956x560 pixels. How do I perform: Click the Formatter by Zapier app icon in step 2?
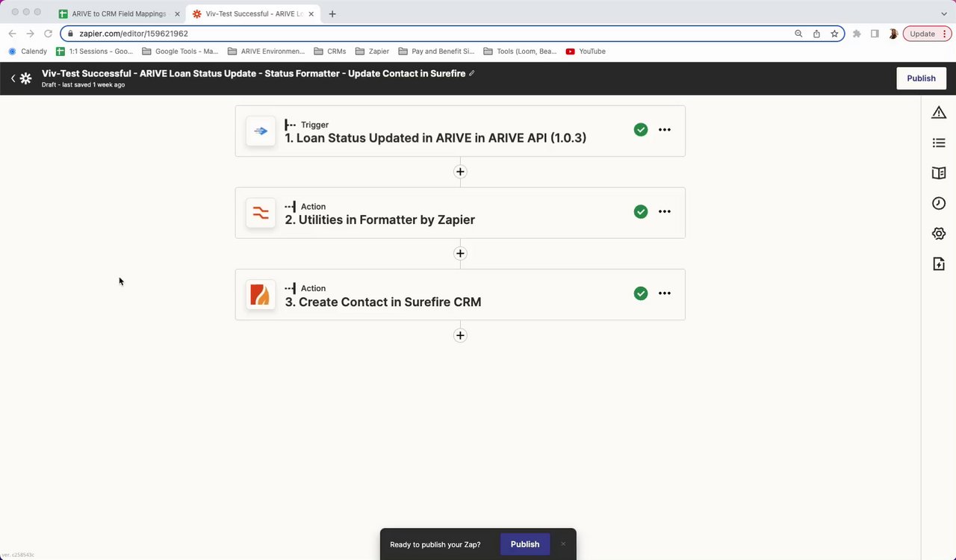click(x=261, y=213)
